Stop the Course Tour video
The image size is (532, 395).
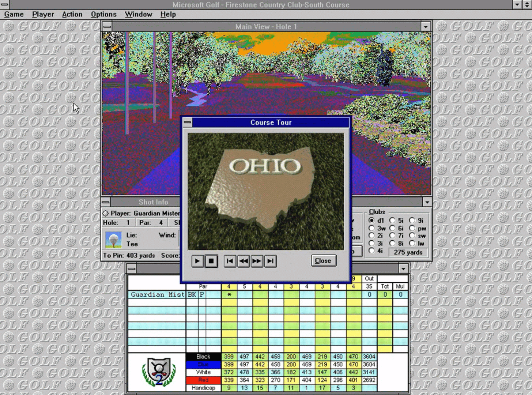(x=211, y=261)
